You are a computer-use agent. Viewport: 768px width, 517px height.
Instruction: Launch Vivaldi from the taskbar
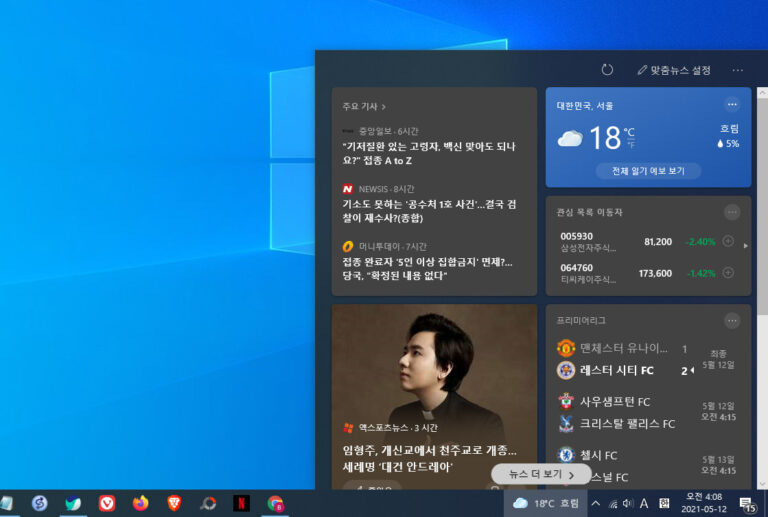point(107,503)
